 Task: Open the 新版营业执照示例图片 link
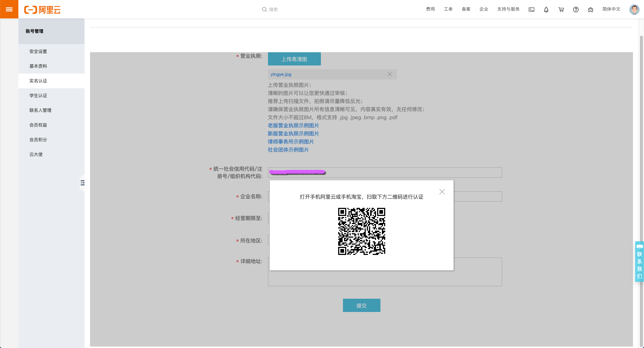click(293, 134)
